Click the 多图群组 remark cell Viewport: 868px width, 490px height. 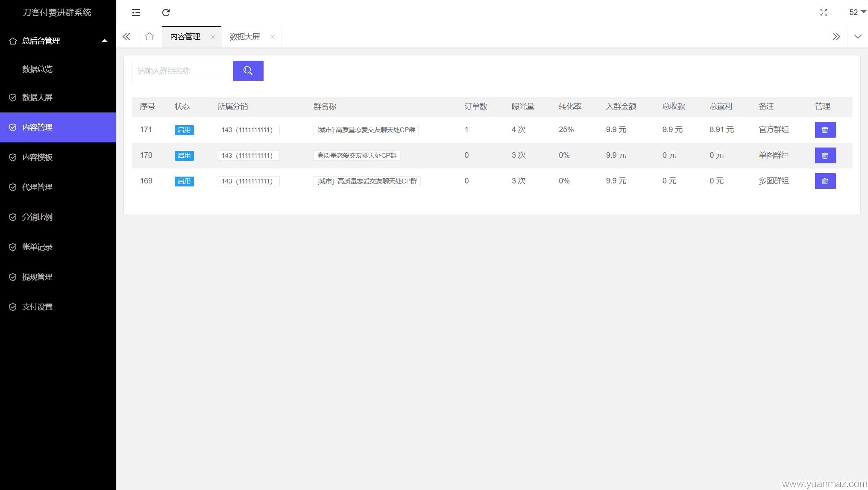[774, 181]
